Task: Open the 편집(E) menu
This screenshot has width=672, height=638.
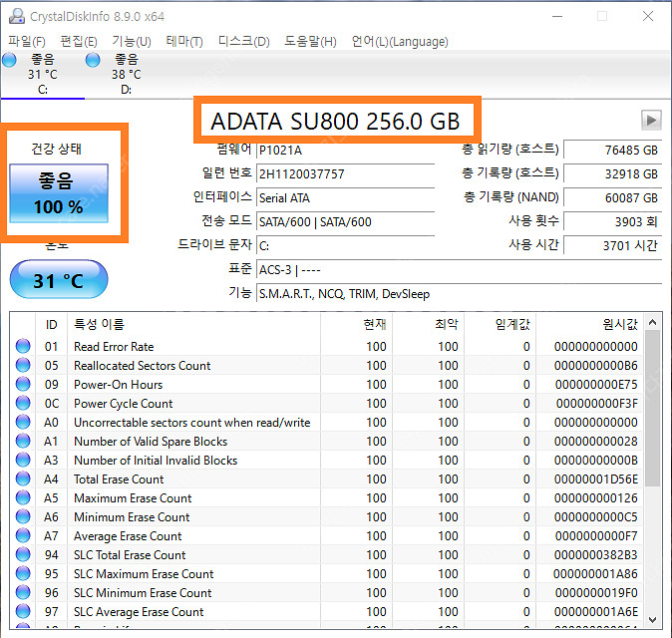Action: tap(79, 42)
